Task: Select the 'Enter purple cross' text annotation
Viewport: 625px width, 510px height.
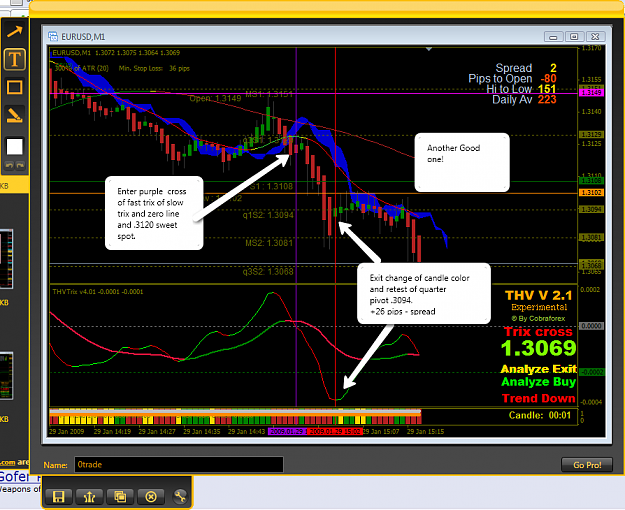Action: 154,213
